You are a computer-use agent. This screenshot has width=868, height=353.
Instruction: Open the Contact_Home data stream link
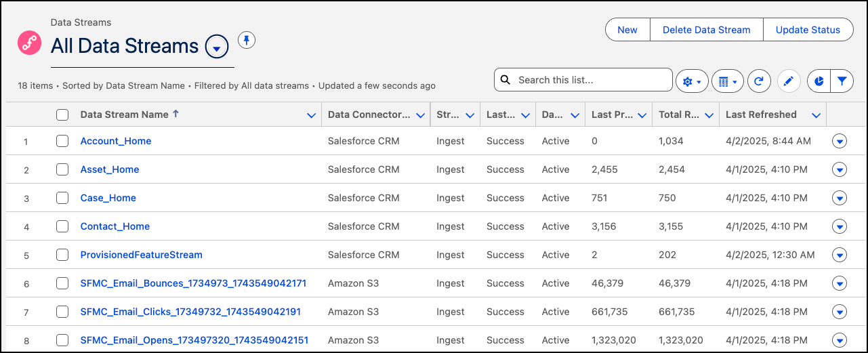click(x=115, y=226)
